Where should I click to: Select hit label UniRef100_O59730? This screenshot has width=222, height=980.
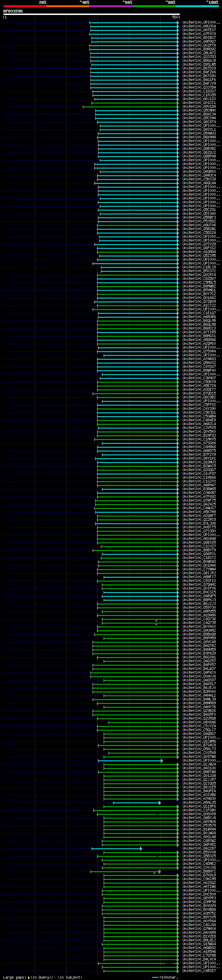tap(199, 608)
